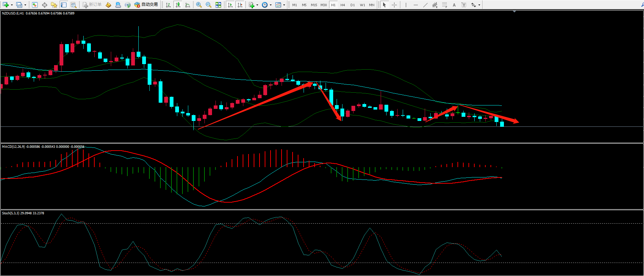This screenshot has height=276, width=644.
Task: Select the H4 timeframe
Action: (343, 5)
